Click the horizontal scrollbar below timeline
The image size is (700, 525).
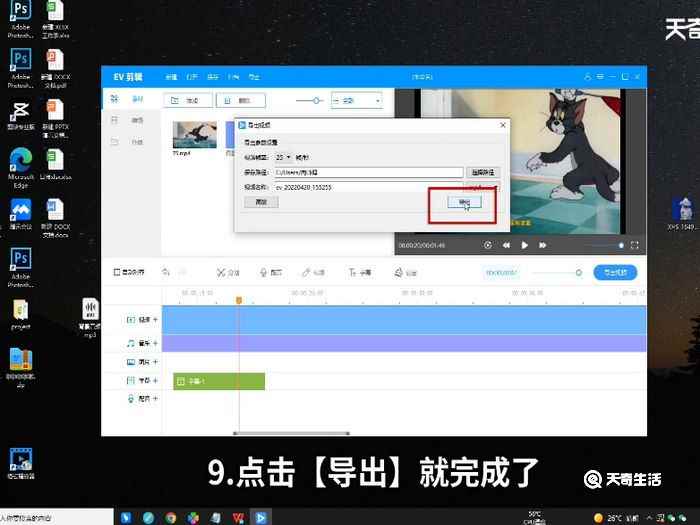point(291,433)
